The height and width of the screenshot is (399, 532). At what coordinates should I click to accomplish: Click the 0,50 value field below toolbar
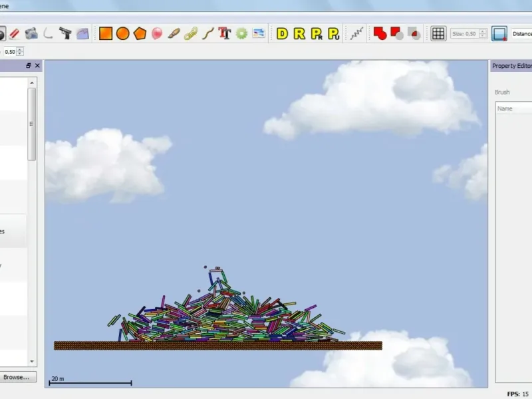coord(10,52)
